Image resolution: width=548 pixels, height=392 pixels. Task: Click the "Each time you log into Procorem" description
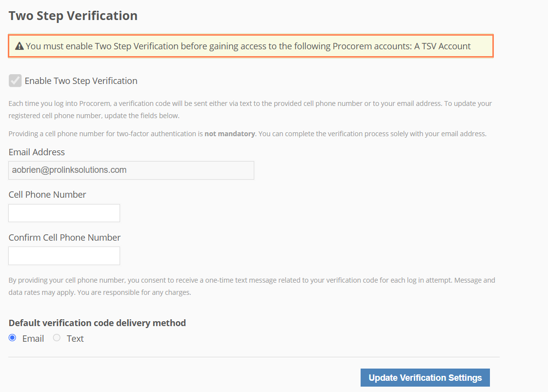pyautogui.click(x=250, y=109)
